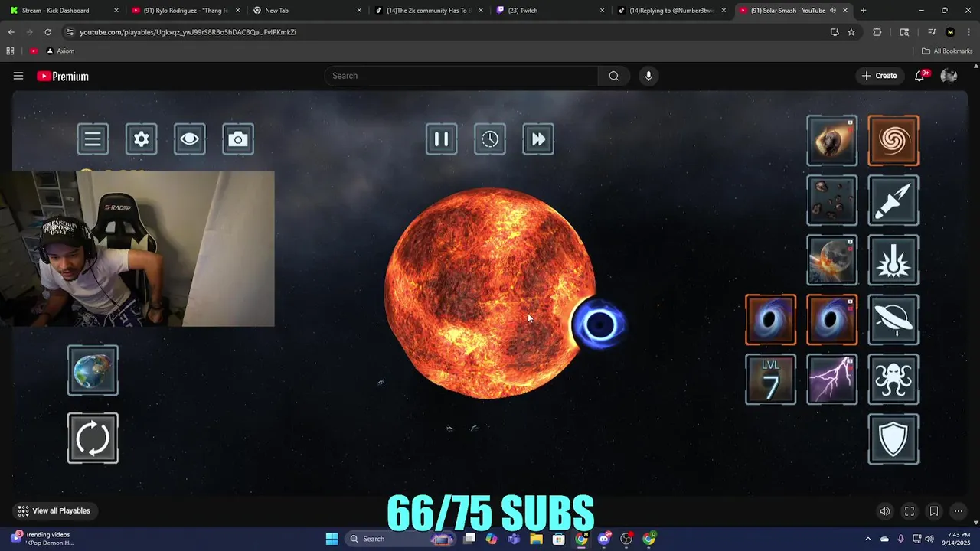Screen dimensions: 980x551
Task: Save the playable with bookmark icon
Action: click(934, 511)
